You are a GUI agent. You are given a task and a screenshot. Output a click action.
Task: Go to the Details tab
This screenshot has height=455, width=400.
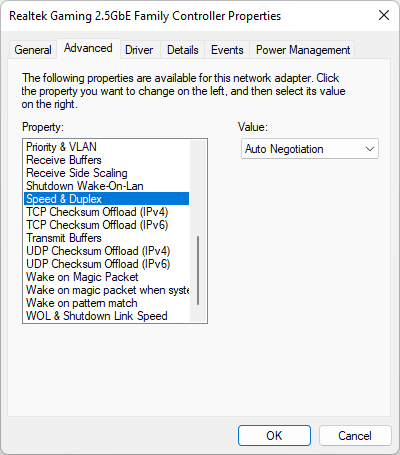click(183, 50)
